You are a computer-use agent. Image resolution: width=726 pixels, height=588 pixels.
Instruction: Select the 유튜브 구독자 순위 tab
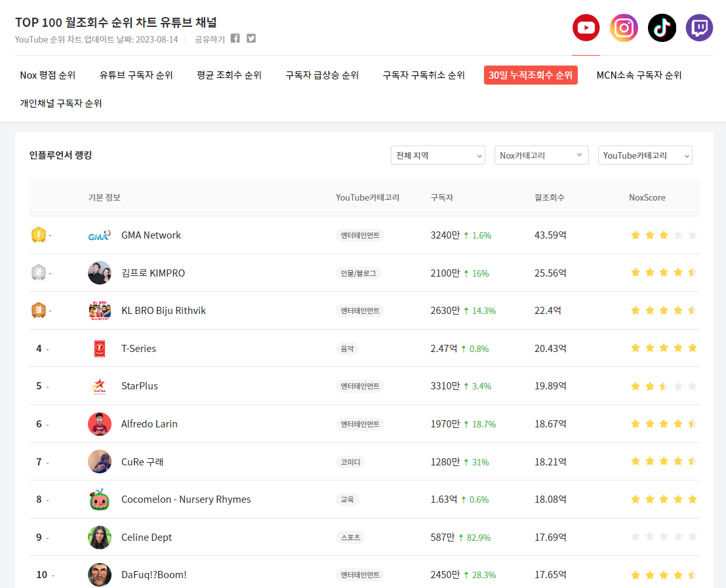click(x=136, y=75)
